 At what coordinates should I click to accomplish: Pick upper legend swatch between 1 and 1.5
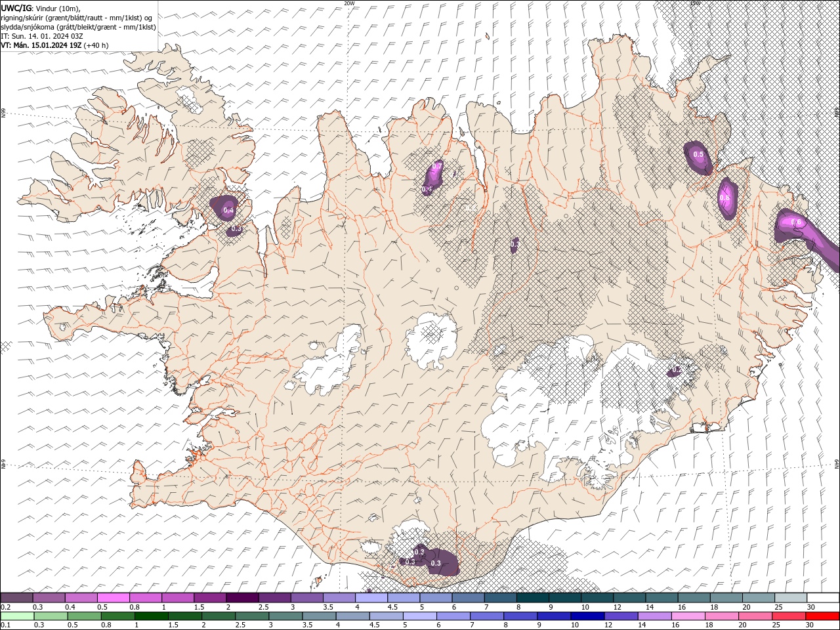177,598
